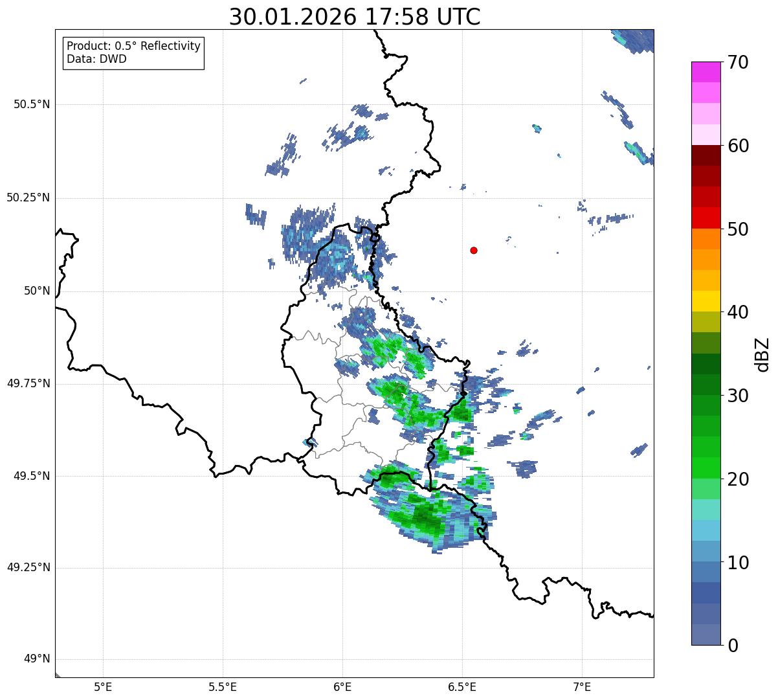Screen dimensions: 778x700
Task: Click the 6°E longitude label
Action: pyautogui.click(x=343, y=686)
